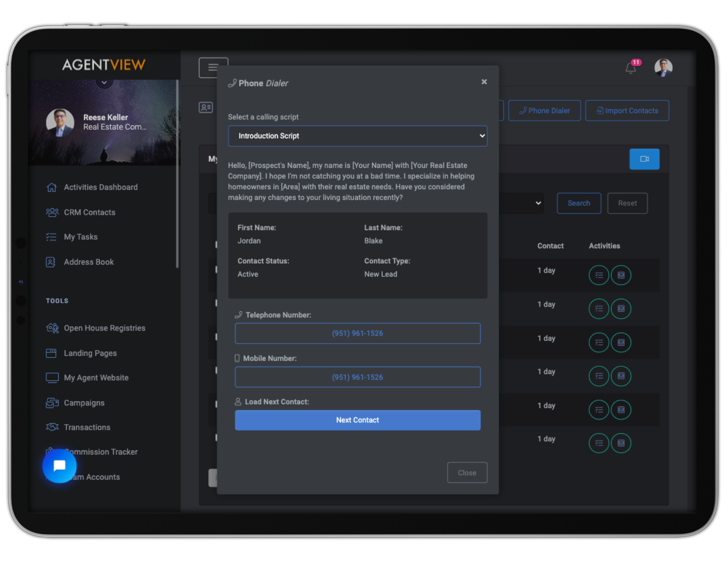Collapse the profile panel with the chevron
728x566 pixels.
click(104, 82)
